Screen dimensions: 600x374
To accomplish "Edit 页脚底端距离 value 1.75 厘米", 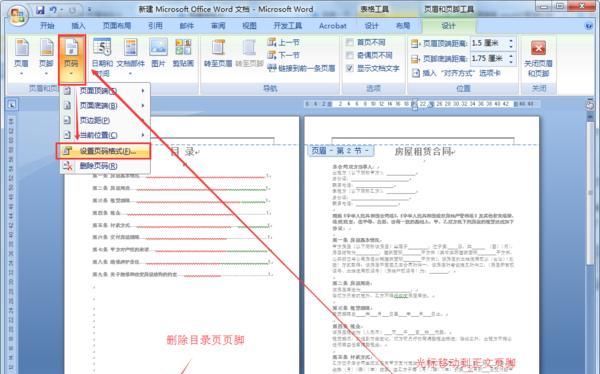I will (488, 59).
